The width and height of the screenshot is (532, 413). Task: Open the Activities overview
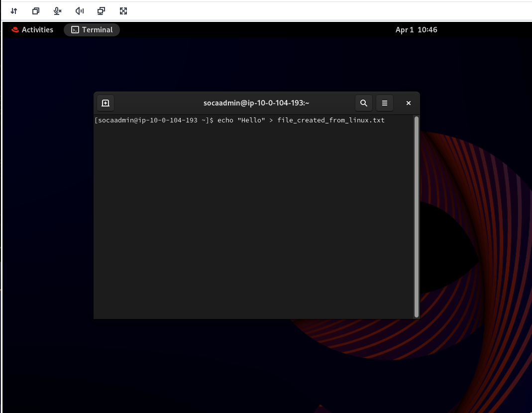coord(37,30)
